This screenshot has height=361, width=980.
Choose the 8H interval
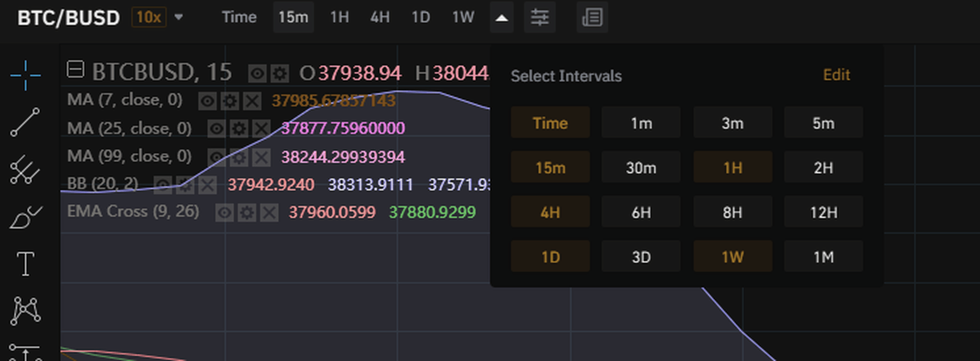click(x=733, y=212)
